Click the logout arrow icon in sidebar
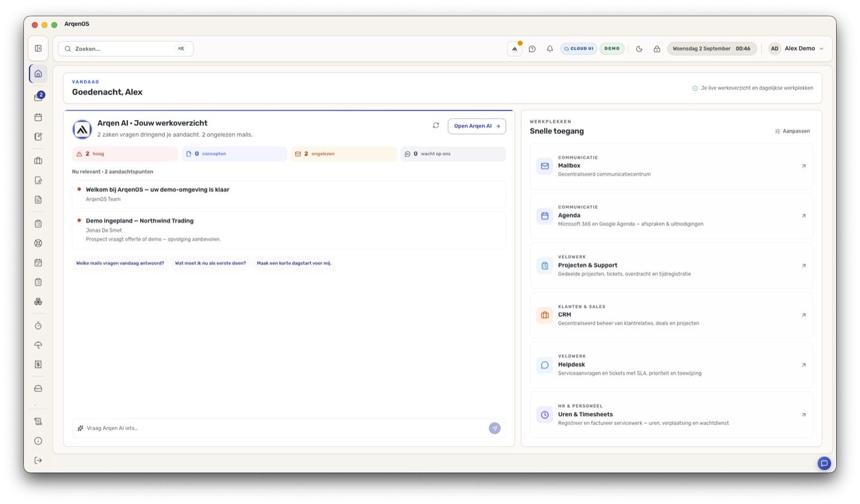This screenshot has height=504, width=860. tap(38, 460)
